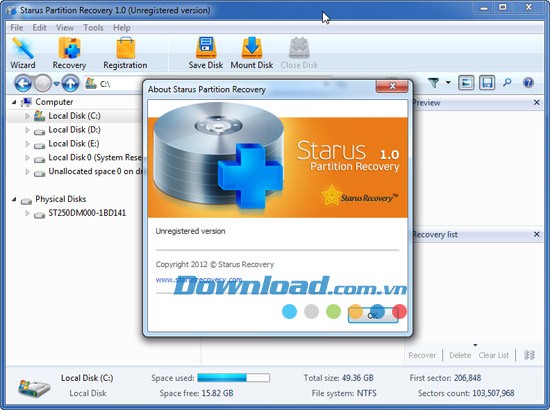Click "Copyright 2012 © Starus Recovery" text

[x=215, y=264]
